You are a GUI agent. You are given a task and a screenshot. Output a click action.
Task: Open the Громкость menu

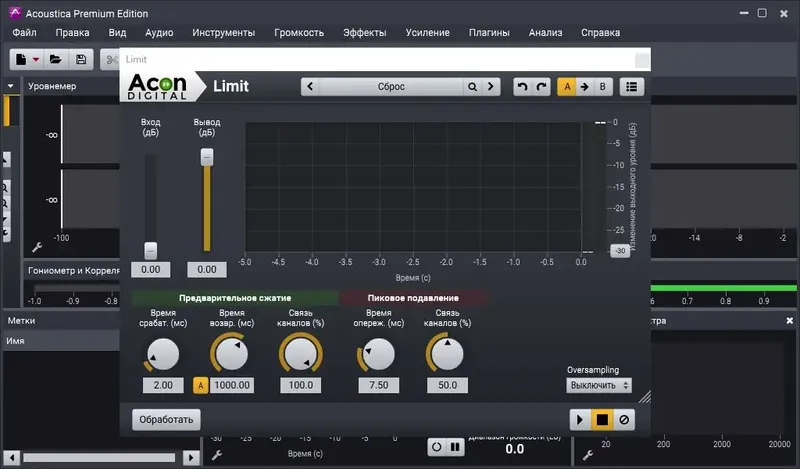[x=299, y=33]
